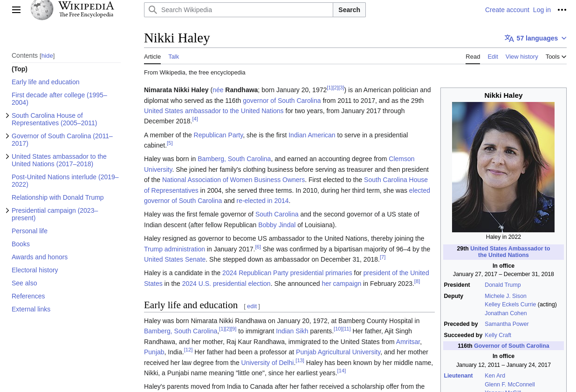Open the Clemson University link

(x=401, y=159)
